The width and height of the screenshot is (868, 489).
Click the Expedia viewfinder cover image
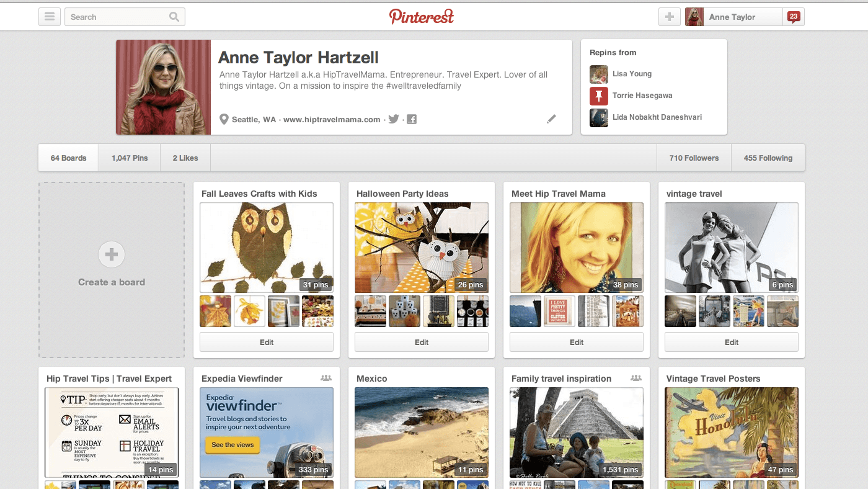pos(267,433)
